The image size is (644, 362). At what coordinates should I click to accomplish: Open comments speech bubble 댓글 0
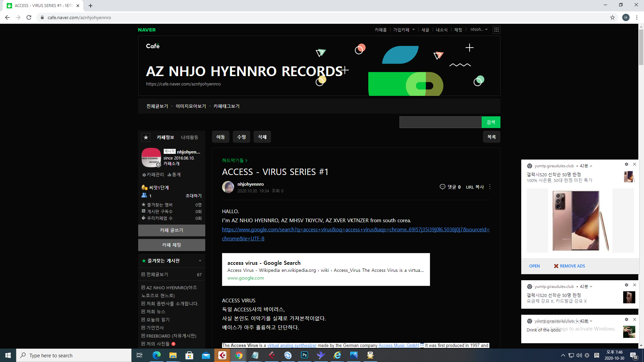point(450,187)
